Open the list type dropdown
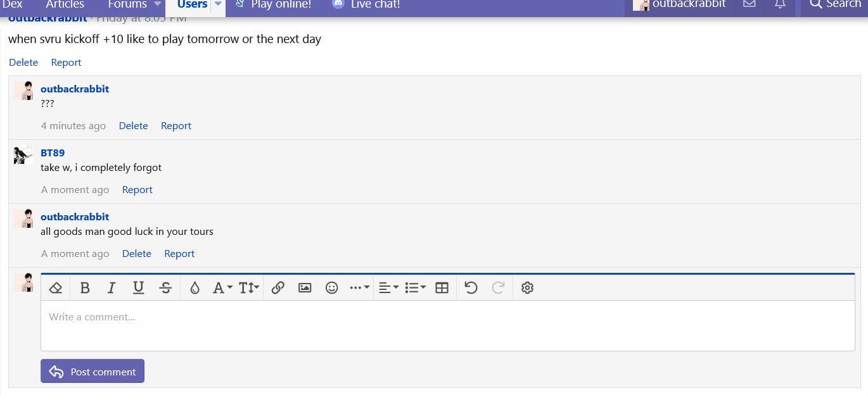 416,288
